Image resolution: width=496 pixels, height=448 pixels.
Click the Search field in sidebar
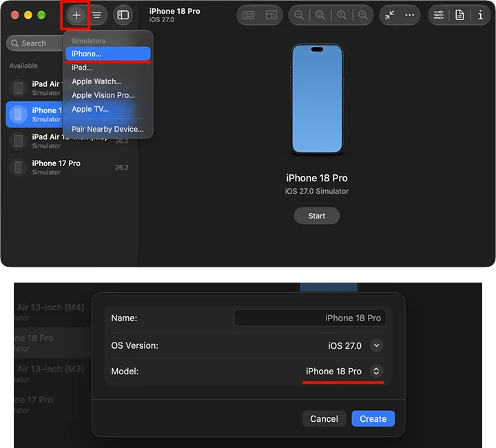[35, 43]
